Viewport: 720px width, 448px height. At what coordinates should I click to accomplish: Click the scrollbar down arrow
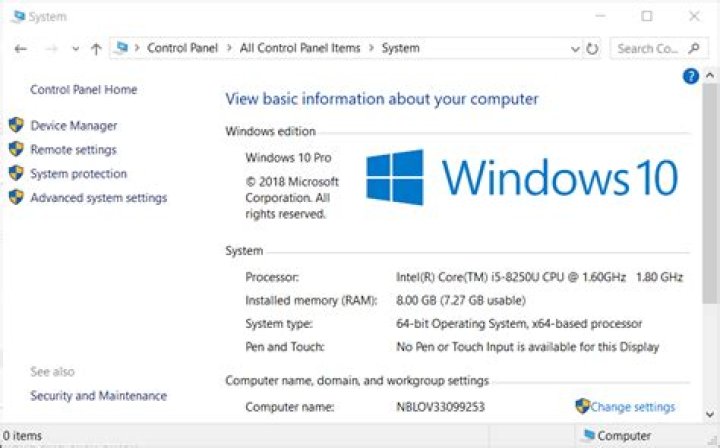point(710,414)
